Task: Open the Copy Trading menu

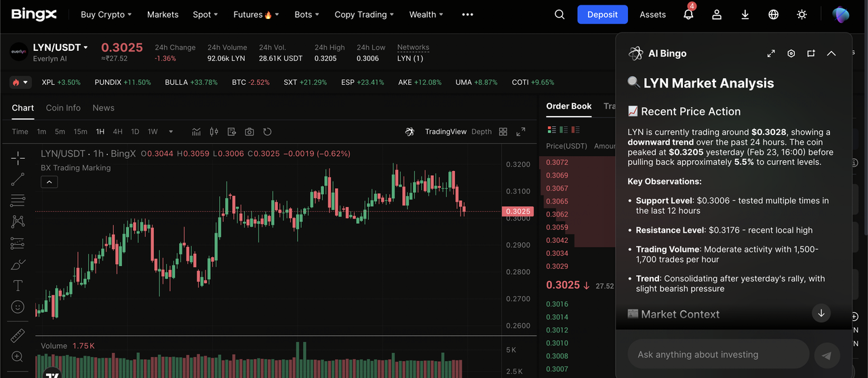Action: [x=365, y=14]
